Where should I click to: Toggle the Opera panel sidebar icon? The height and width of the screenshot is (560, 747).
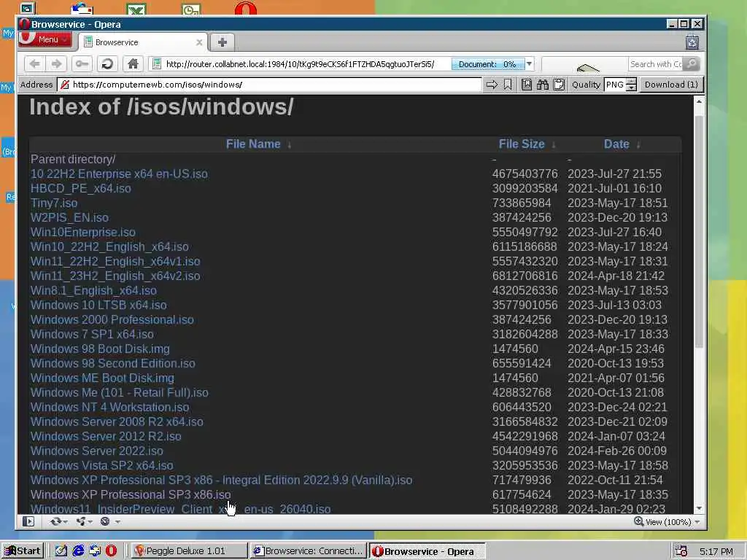coord(28,522)
